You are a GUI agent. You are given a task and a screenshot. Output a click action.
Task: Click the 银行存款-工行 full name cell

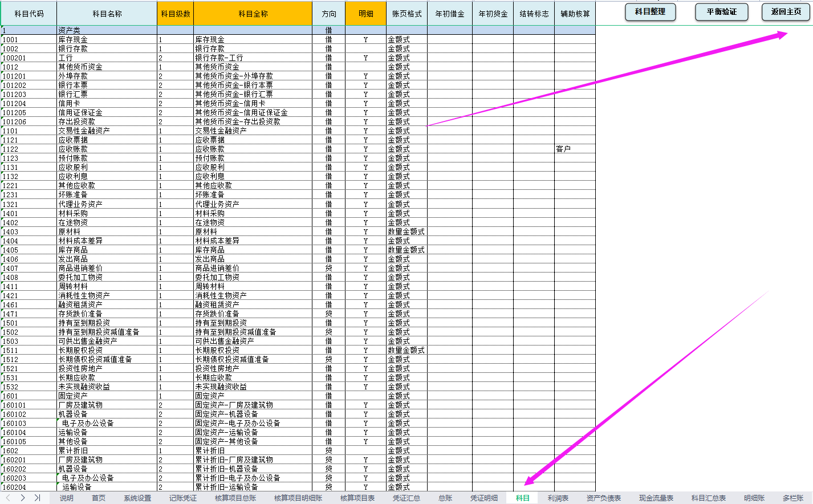click(x=253, y=58)
